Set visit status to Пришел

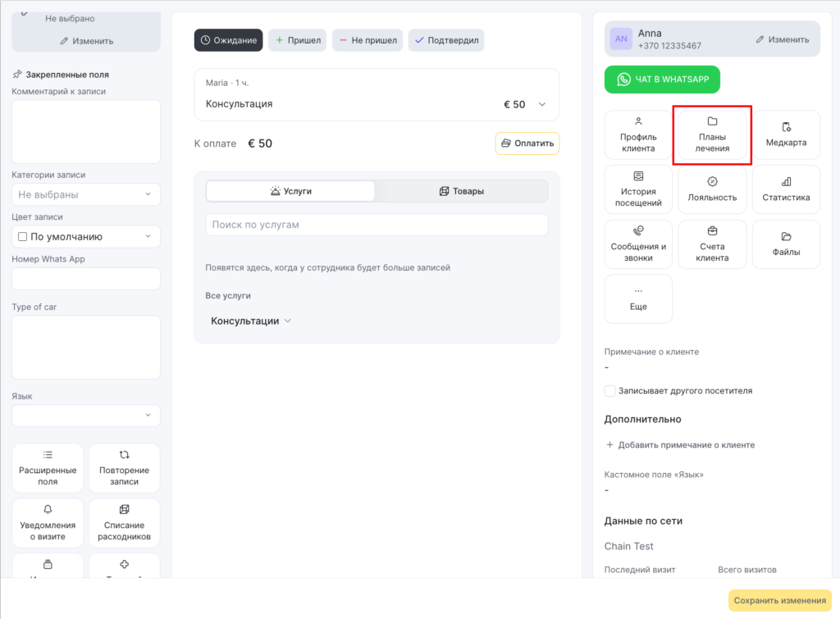point(298,40)
